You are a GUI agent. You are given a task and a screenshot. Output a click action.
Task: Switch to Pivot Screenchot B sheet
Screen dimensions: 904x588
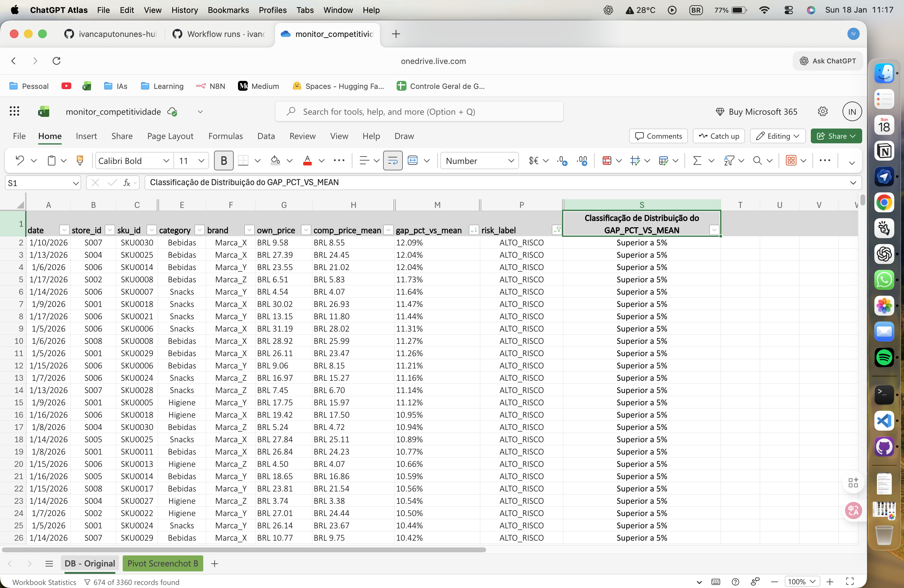pos(163,564)
